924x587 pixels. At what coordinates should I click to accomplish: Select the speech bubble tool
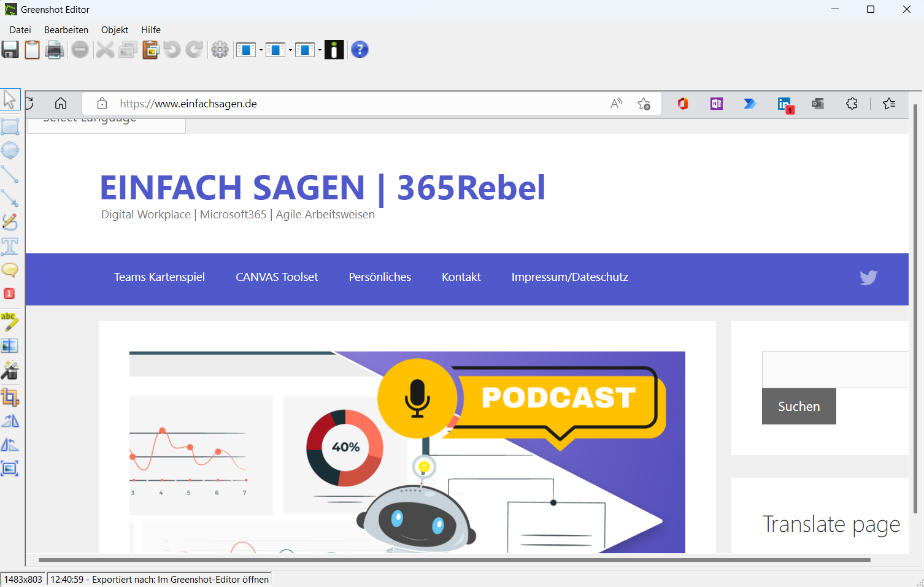[10, 270]
